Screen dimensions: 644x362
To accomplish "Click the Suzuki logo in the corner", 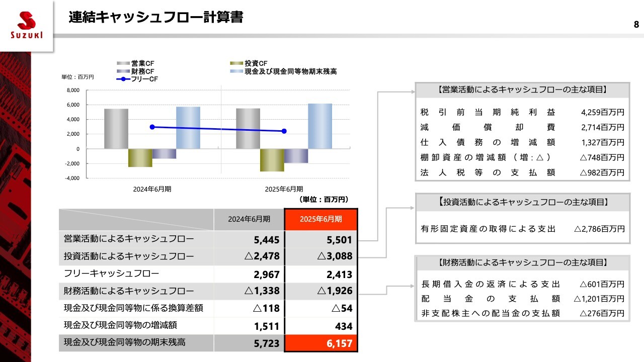I will pyautogui.click(x=26, y=24).
